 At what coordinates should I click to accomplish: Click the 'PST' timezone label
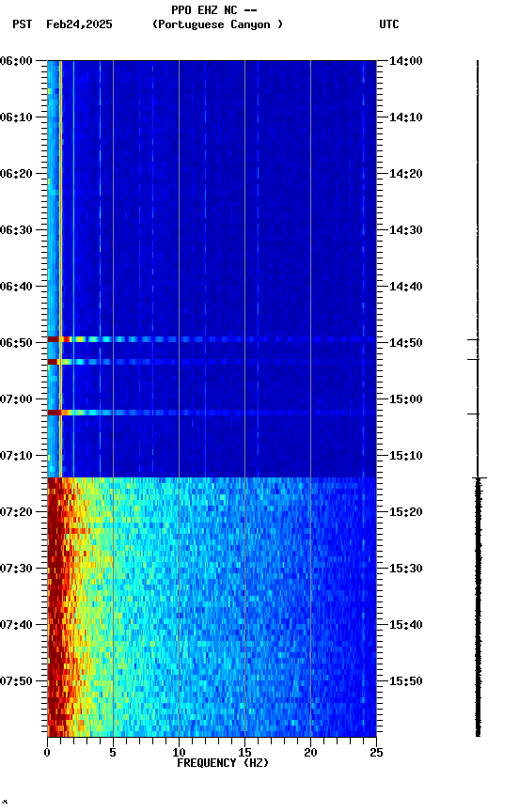(23, 24)
